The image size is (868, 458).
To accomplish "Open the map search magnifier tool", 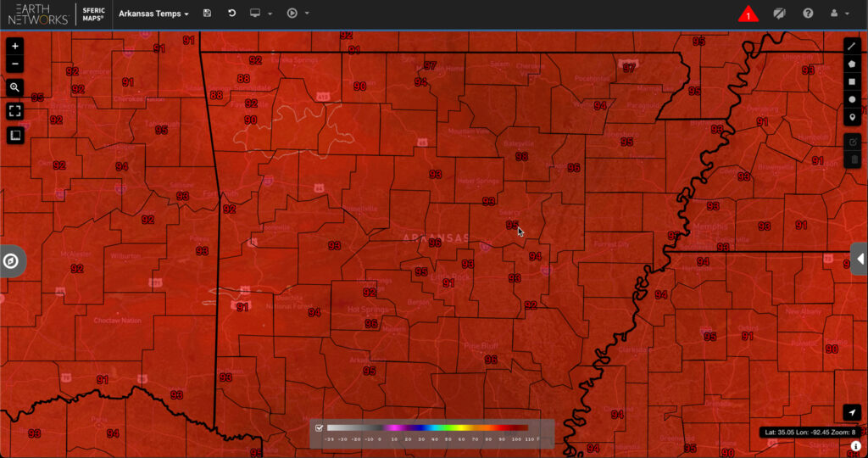I will (x=15, y=87).
